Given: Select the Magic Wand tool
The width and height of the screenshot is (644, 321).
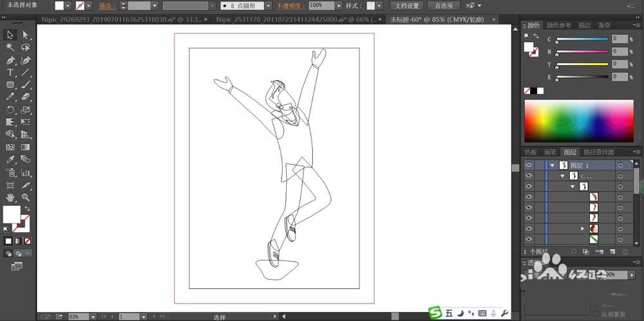Looking at the screenshot, I should (x=10, y=48).
